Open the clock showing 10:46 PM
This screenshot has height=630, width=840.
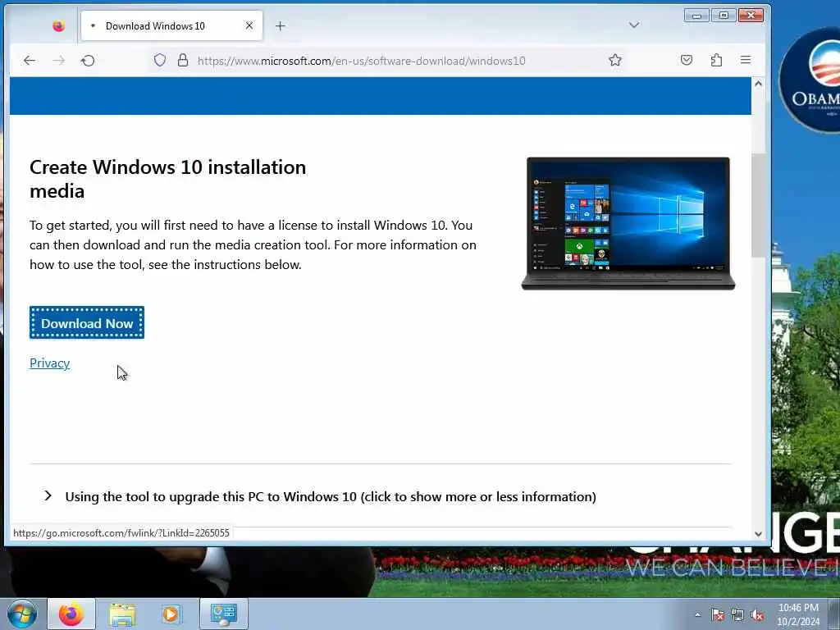point(798,614)
